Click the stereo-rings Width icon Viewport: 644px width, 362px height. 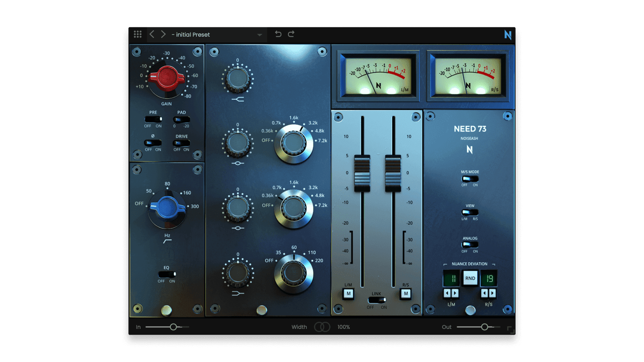pyautogui.click(x=322, y=327)
